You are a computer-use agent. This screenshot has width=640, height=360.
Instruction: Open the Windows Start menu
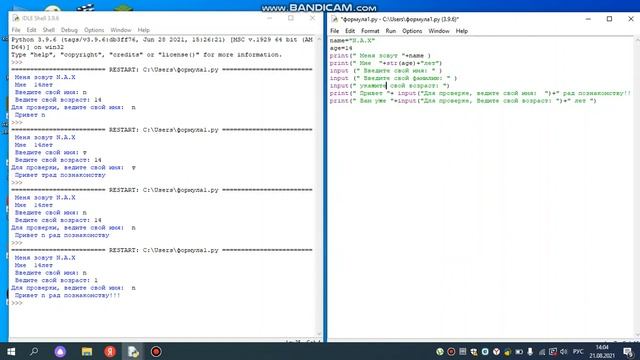click(11, 351)
